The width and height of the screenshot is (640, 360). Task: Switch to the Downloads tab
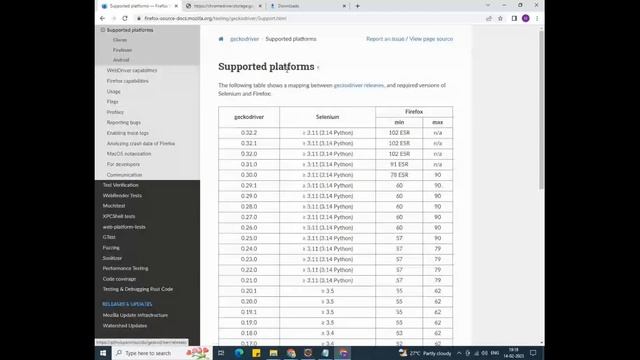pos(308,6)
